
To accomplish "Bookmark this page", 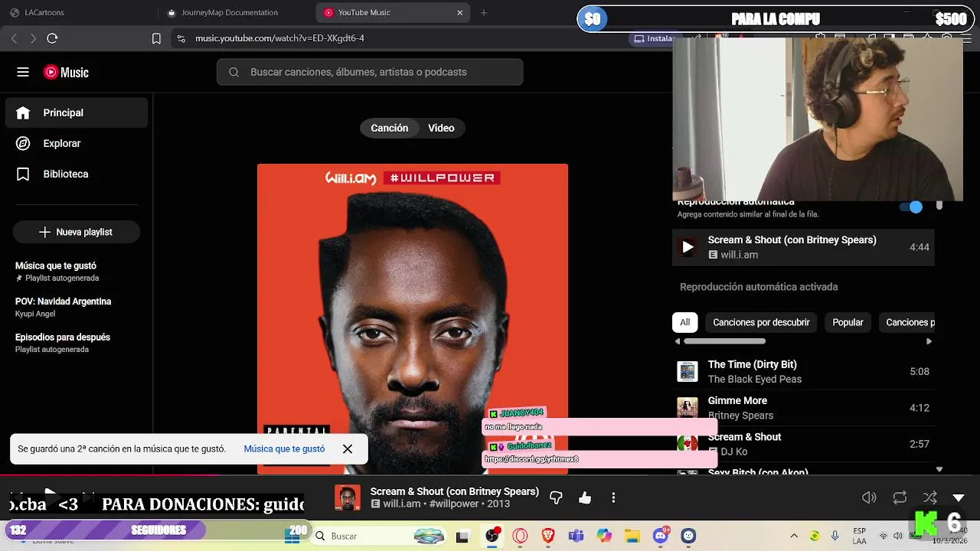I will (x=156, y=38).
